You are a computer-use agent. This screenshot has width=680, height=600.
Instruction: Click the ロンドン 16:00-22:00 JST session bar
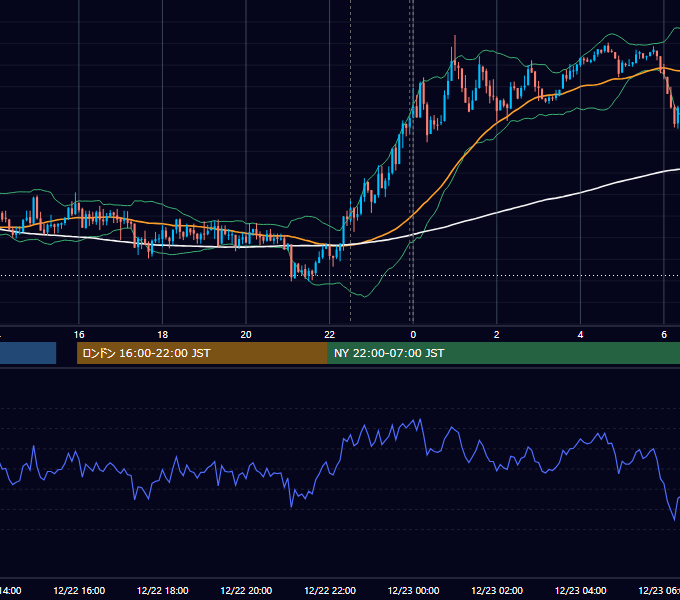pos(202,353)
